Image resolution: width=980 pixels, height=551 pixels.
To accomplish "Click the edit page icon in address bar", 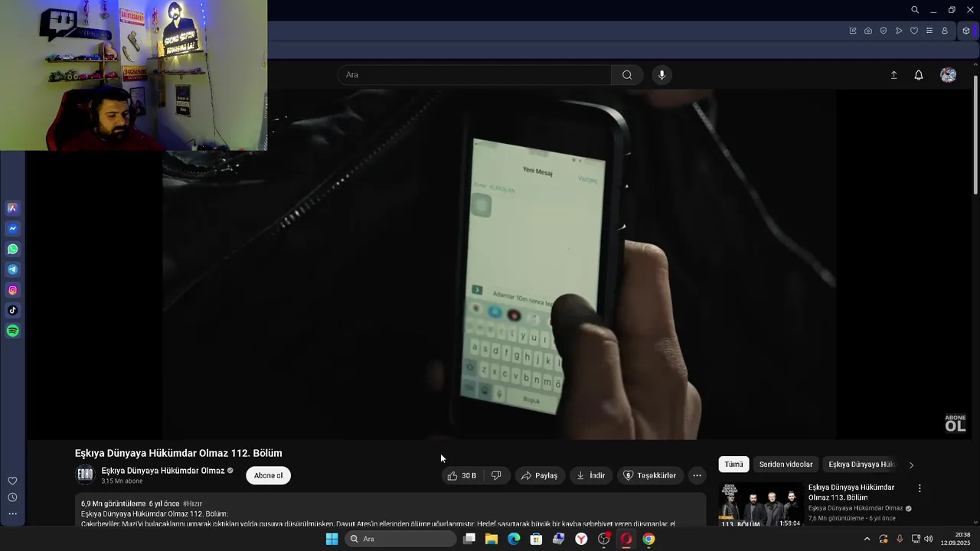I will 853,31.
